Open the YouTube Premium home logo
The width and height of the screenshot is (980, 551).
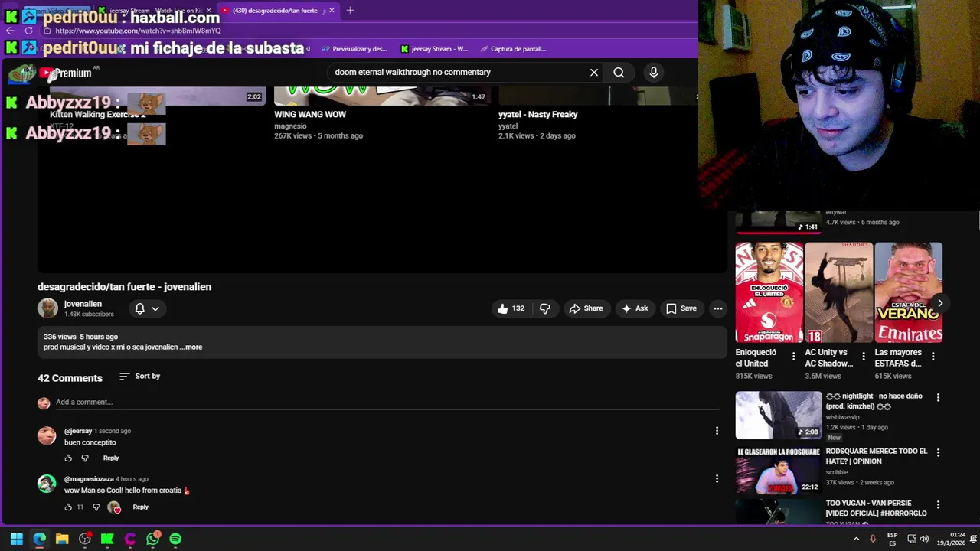[66, 73]
